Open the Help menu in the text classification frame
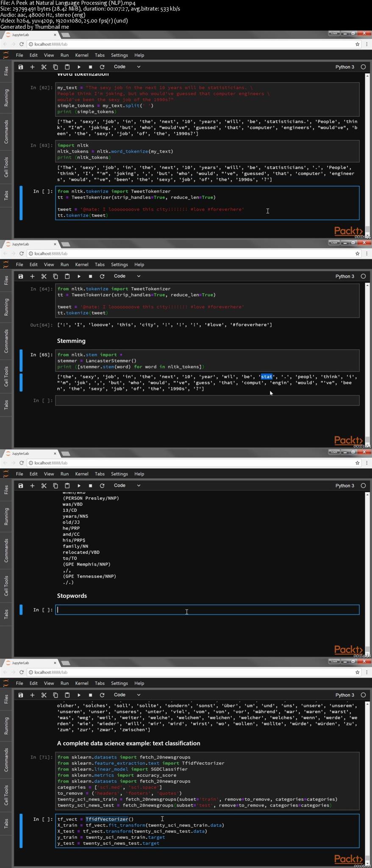 point(139,683)
